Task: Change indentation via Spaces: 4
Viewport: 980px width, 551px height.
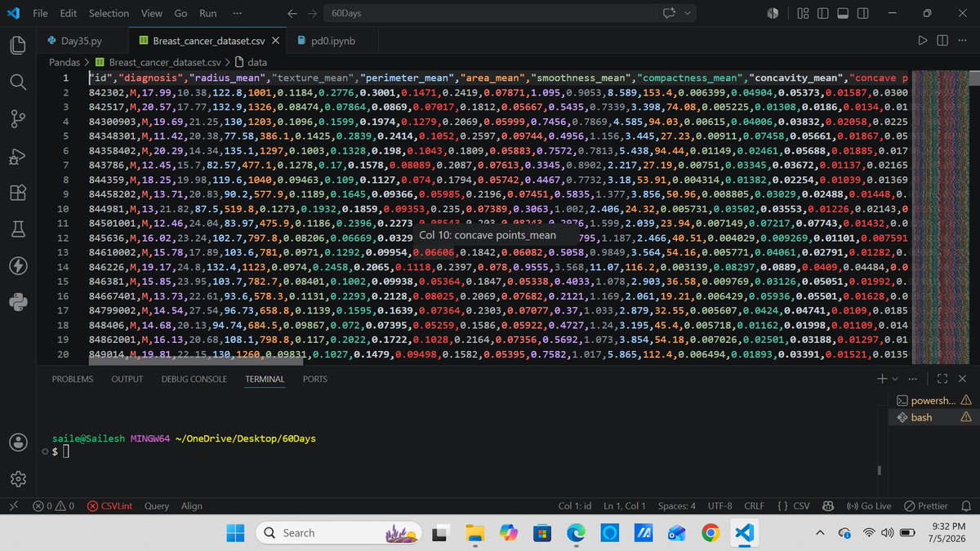Action: coord(677,506)
